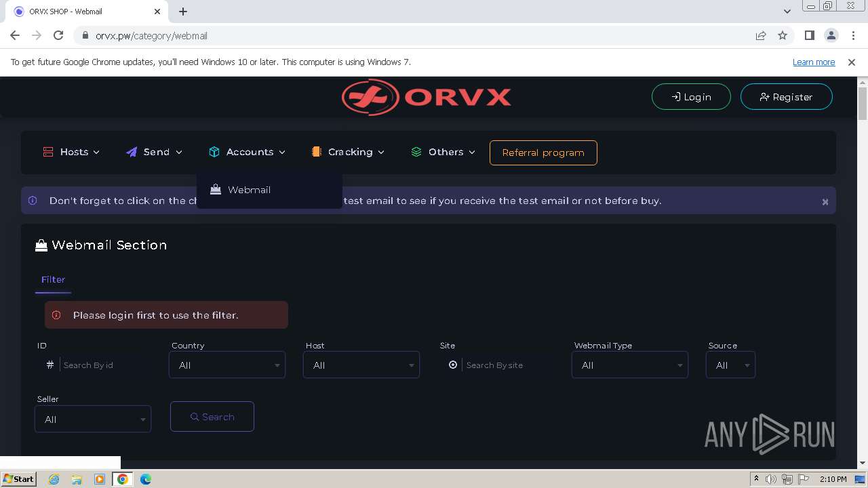Open the Chrome three-dot menu

(x=852, y=35)
